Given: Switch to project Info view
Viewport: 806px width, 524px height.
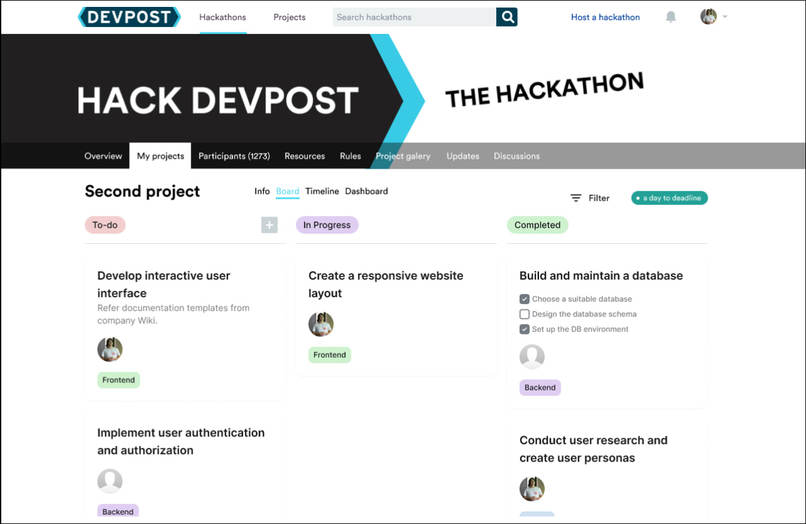Looking at the screenshot, I should 262,191.
